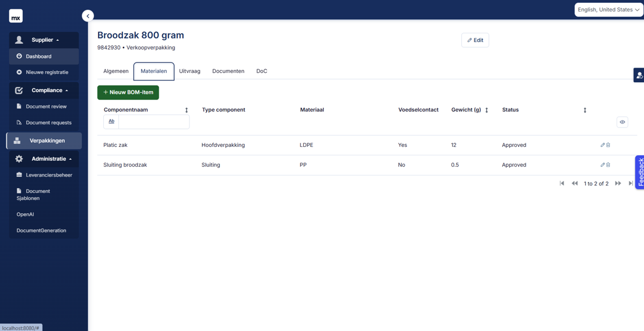Open Dashboard in sidebar
The image size is (644, 331).
(x=44, y=56)
